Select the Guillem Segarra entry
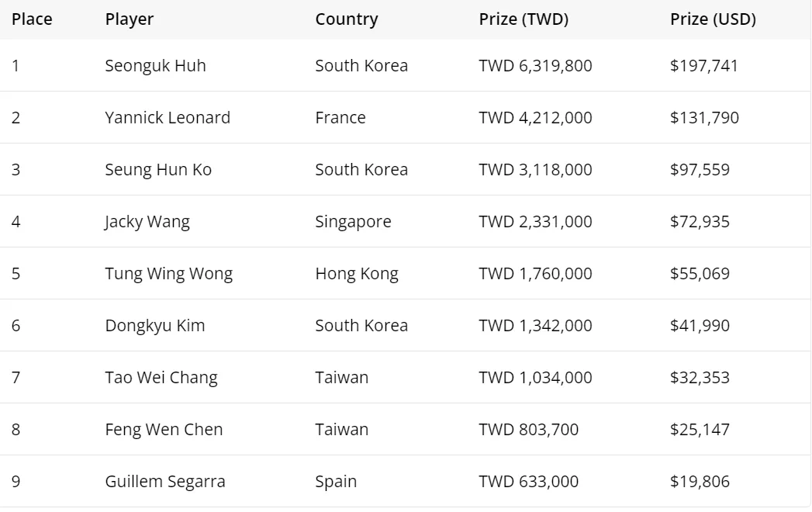The image size is (812, 512). [165, 482]
